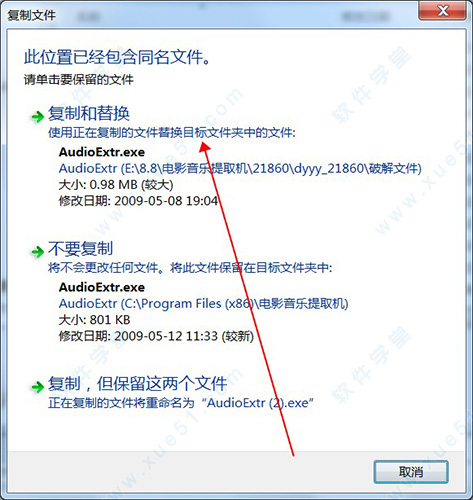Click rename note AudioExtr (2).exe text
The height and width of the screenshot is (500, 473).
point(258,403)
